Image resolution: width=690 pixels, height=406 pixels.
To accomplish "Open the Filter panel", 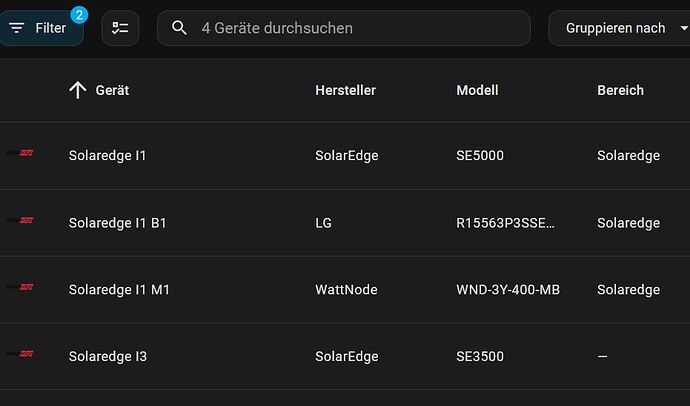I will 41,28.
